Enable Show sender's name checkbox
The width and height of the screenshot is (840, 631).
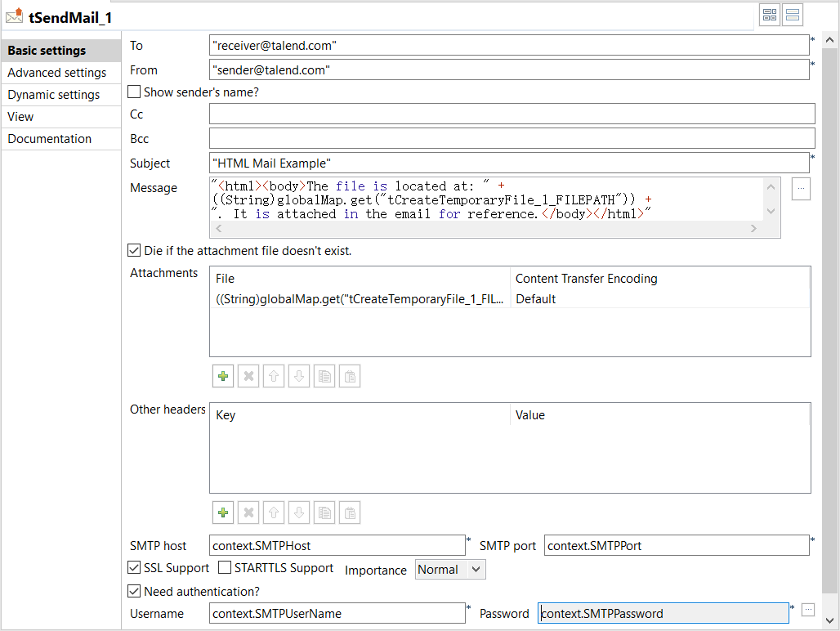pos(135,92)
